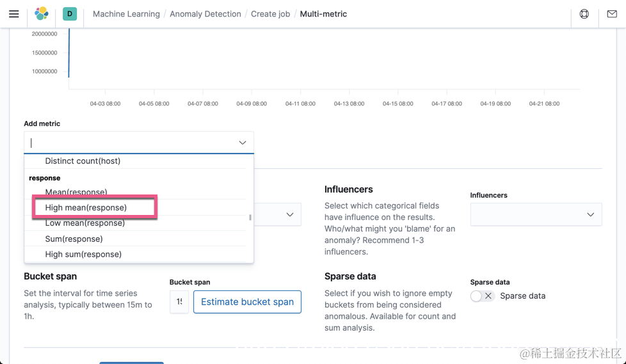Toggle the Sparse data switch

click(482, 296)
